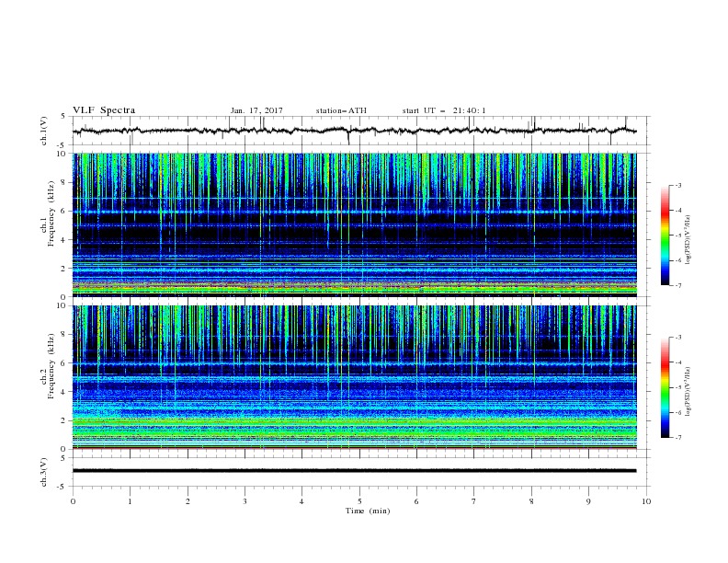Click the '3' tick on the time axis
Image resolution: width=728 pixels, height=563 pixels.
point(245,501)
